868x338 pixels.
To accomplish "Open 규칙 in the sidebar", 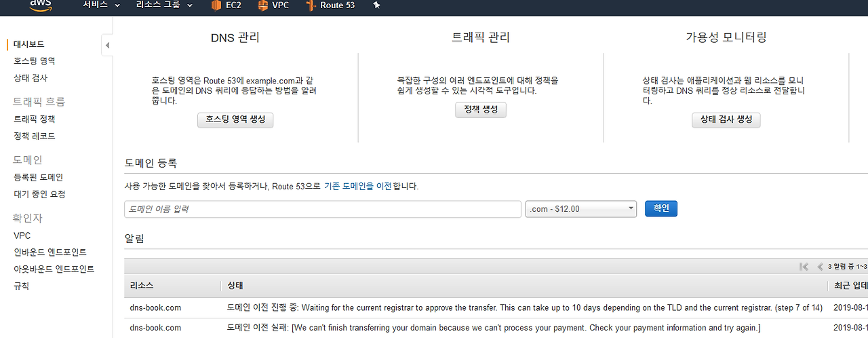I will 21,286.
